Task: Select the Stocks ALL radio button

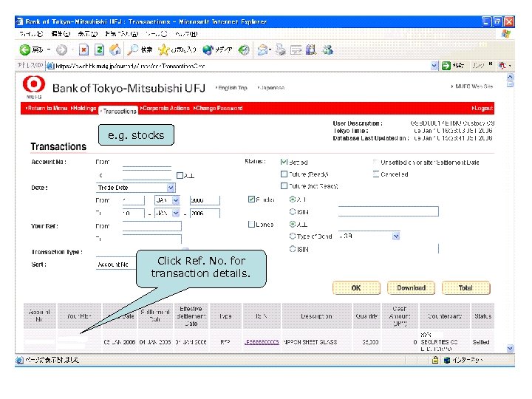Action: [292, 199]
